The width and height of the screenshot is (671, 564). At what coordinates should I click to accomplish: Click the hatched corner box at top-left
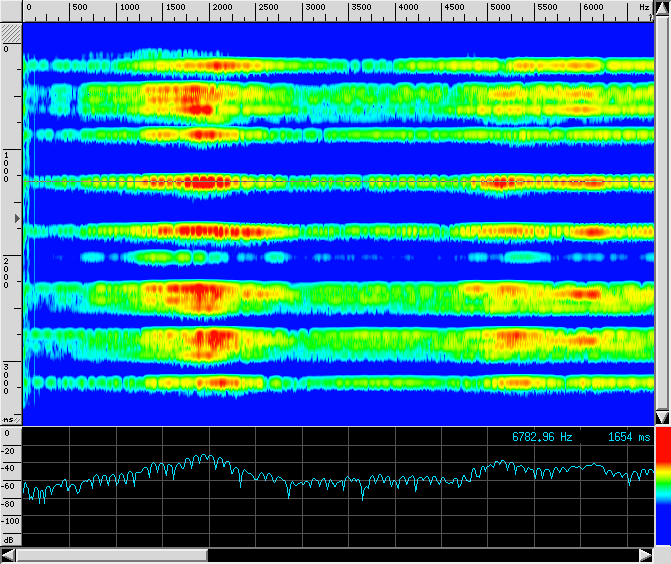(11, 32)
